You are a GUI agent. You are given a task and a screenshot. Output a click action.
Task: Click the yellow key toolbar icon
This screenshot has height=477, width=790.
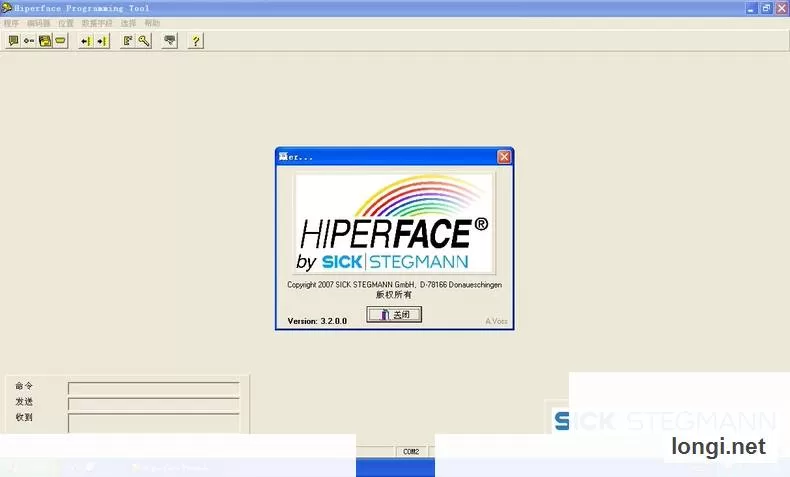coord(144,41)
